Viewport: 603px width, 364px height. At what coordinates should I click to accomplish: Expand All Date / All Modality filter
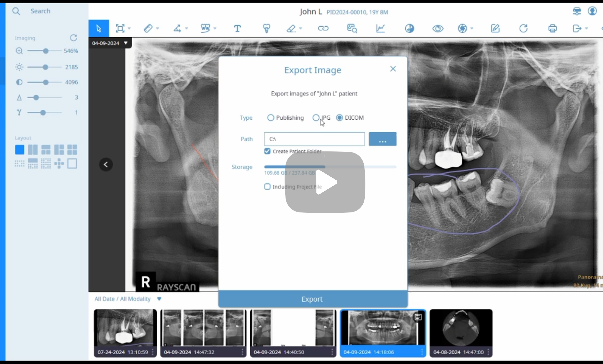(159, 299)
